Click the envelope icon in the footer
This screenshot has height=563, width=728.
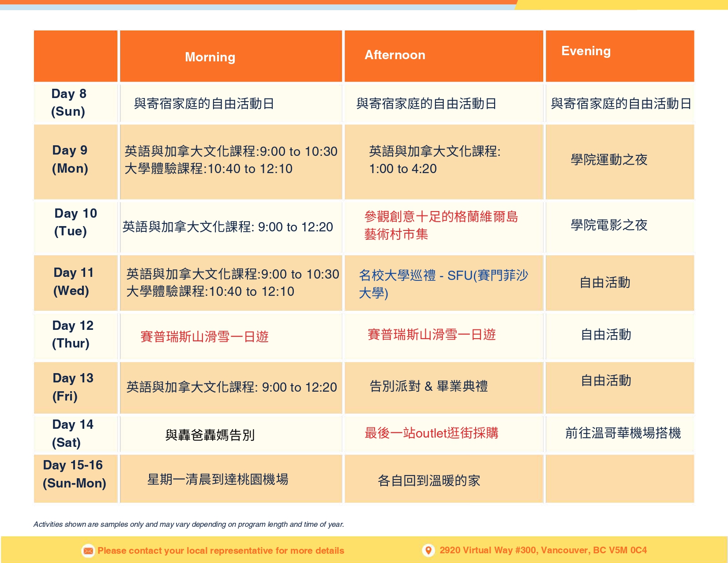click(x=88, y=551)
